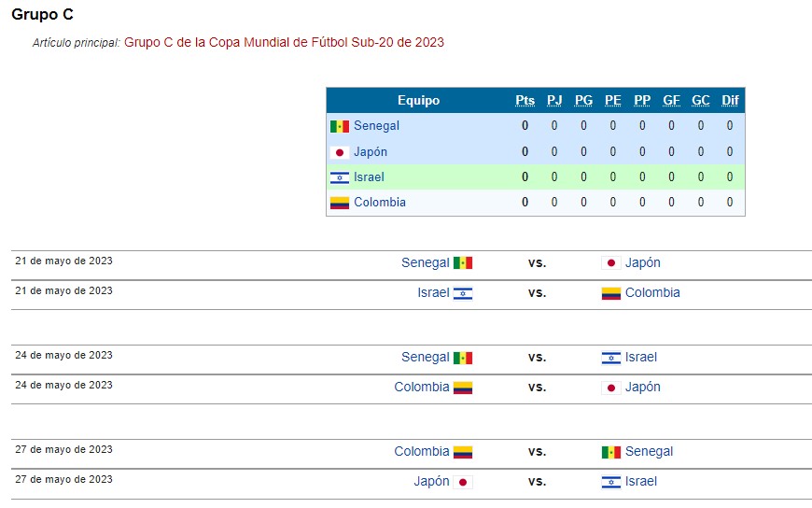
Task: Click Senegal flag in 21 de mayo match
Action: pos(463,262)
